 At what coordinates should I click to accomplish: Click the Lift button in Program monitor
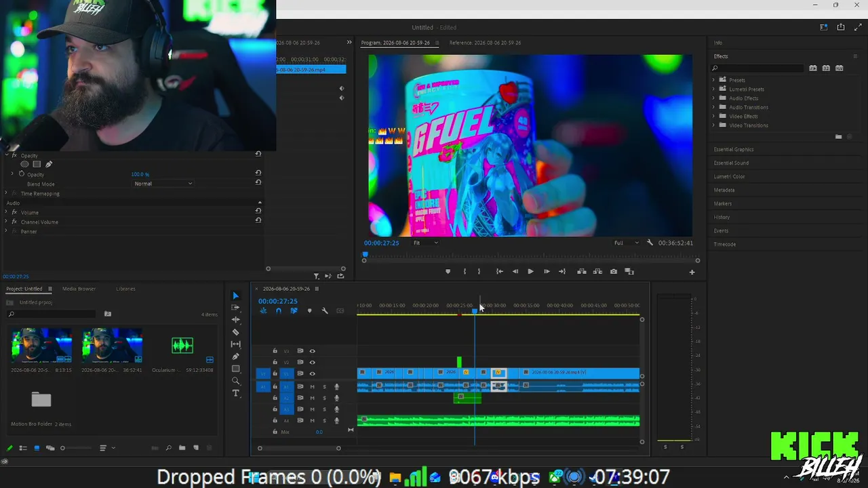coord(582,272)
